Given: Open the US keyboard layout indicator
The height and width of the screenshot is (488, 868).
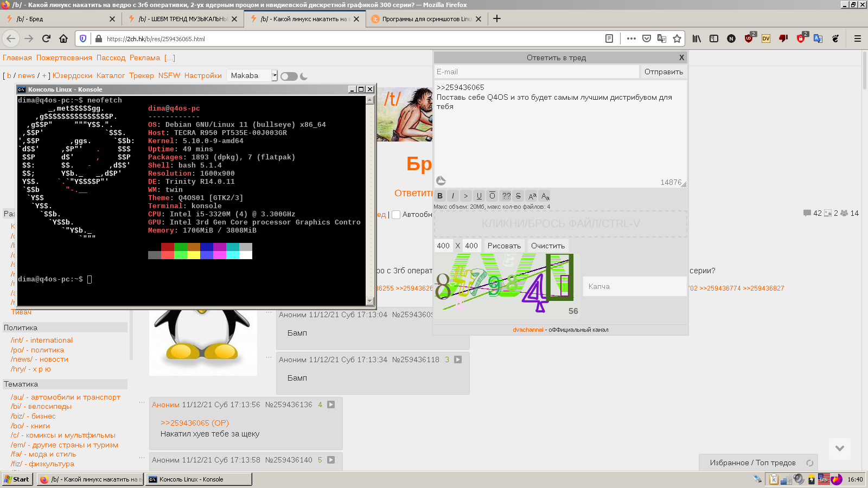Looking at the screenshot, I should pyautogui.click(x=824, y=479).
